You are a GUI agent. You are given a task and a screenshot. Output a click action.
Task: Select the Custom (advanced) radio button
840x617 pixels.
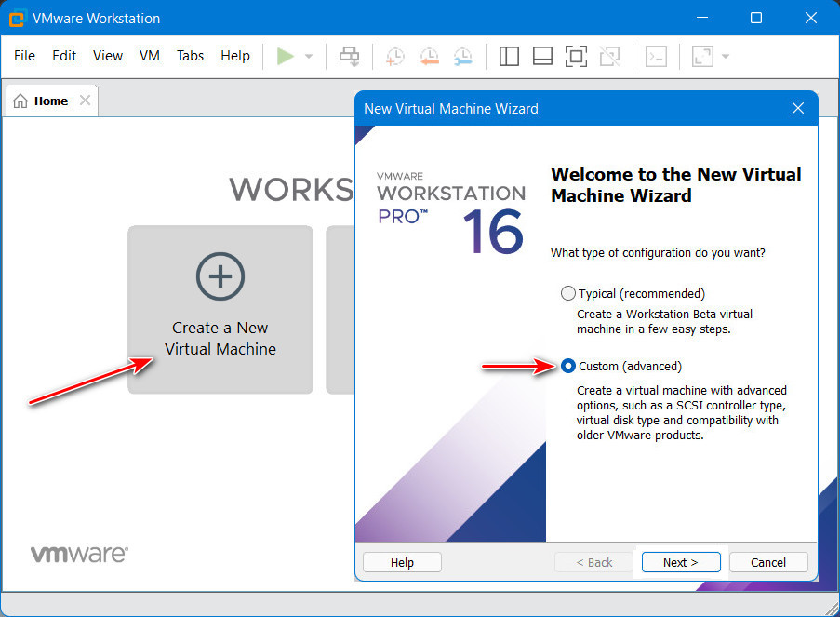click(567, 366)
